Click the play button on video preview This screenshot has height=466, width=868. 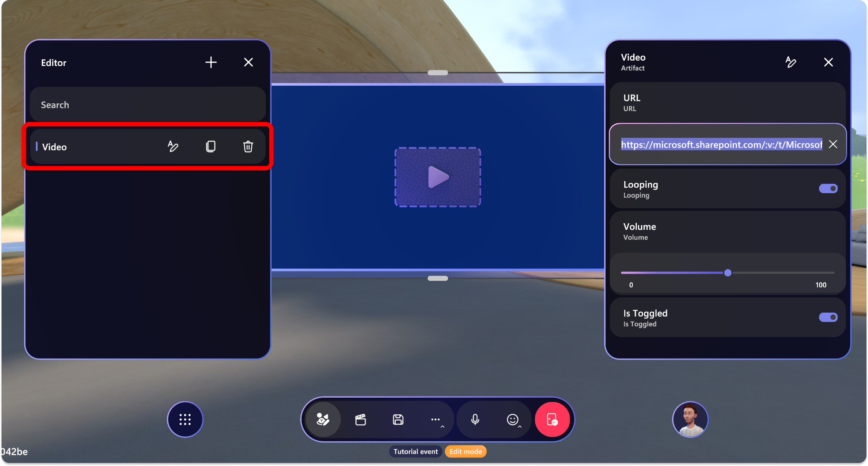(x=437, y=176)
